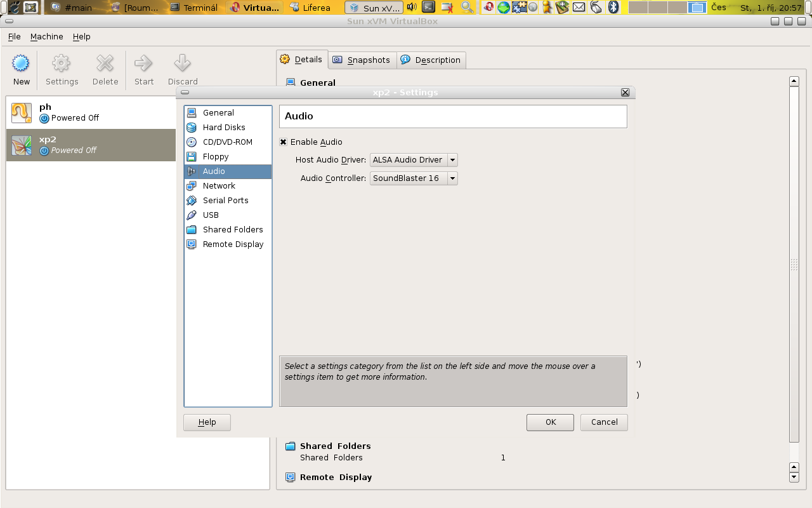Select the active workspace in workspace switcher
The image size is (812, 508).
coord(697,8)
